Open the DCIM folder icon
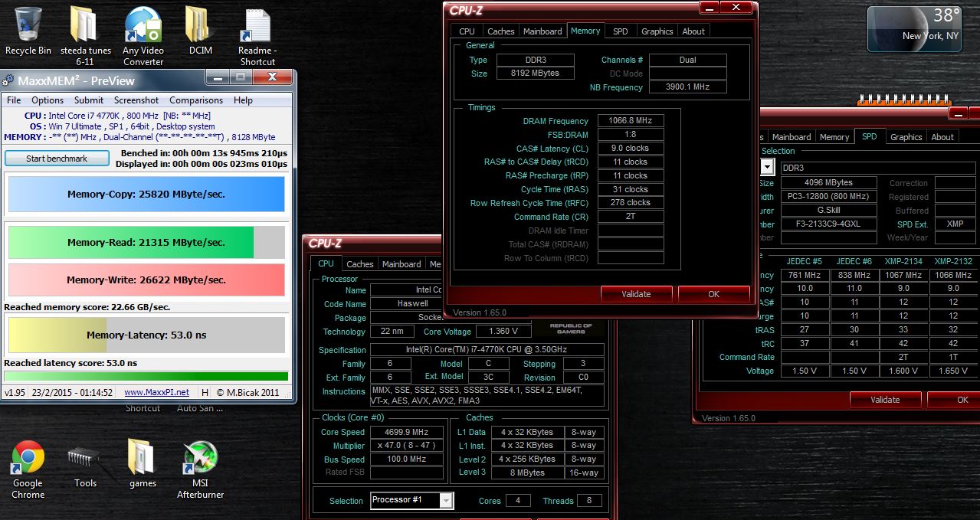The width and height of the screenshot is (980, 520). 201,32
